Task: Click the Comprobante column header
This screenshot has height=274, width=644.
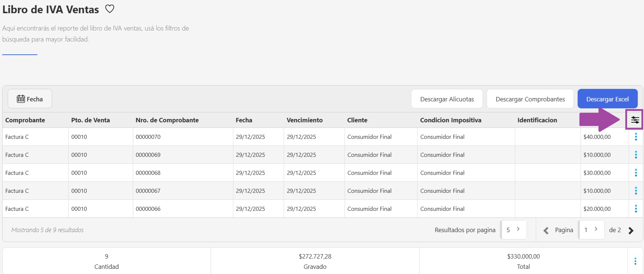Action: coord(25,120)
